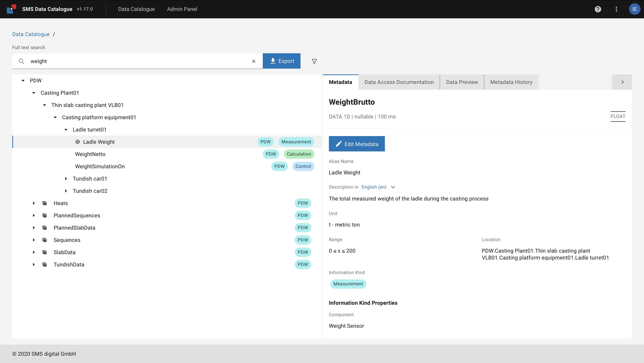Screen dimensions: 644x363
Task: Open the filter funnel icon
Action: (314, 61)
